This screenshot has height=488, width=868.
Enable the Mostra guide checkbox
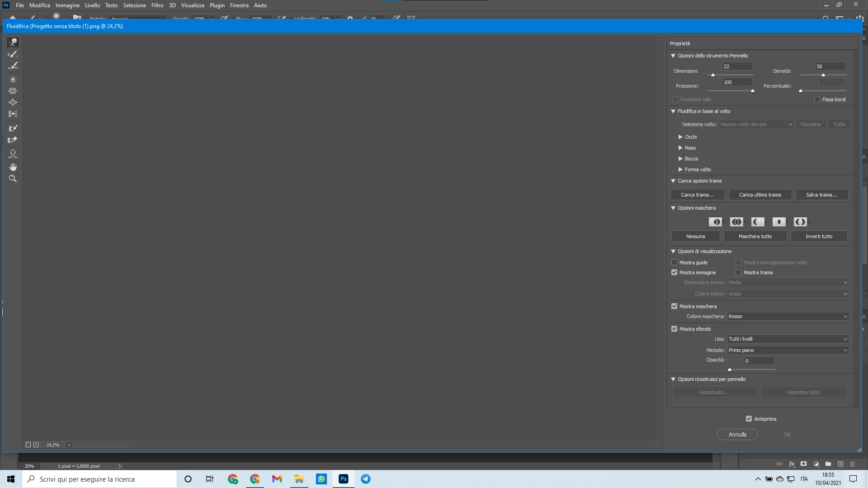pyautogui.click(x=675, y=263)
